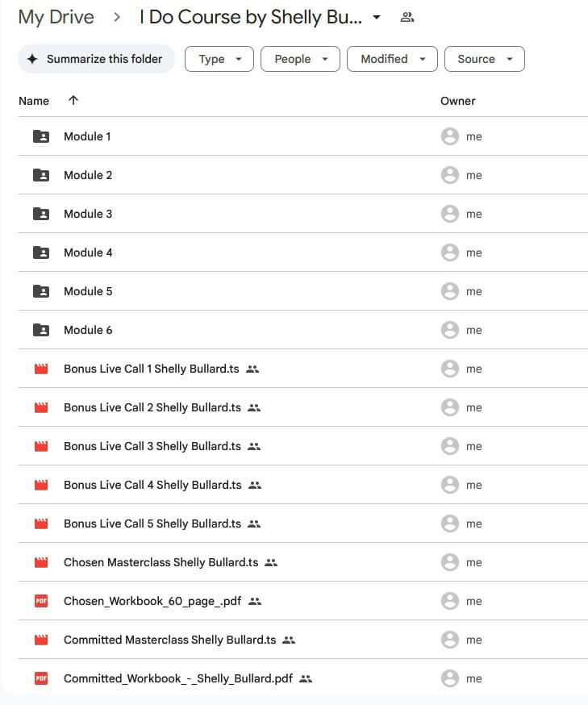
Task: Open the Modified filter dropdown
Action: 392,59
